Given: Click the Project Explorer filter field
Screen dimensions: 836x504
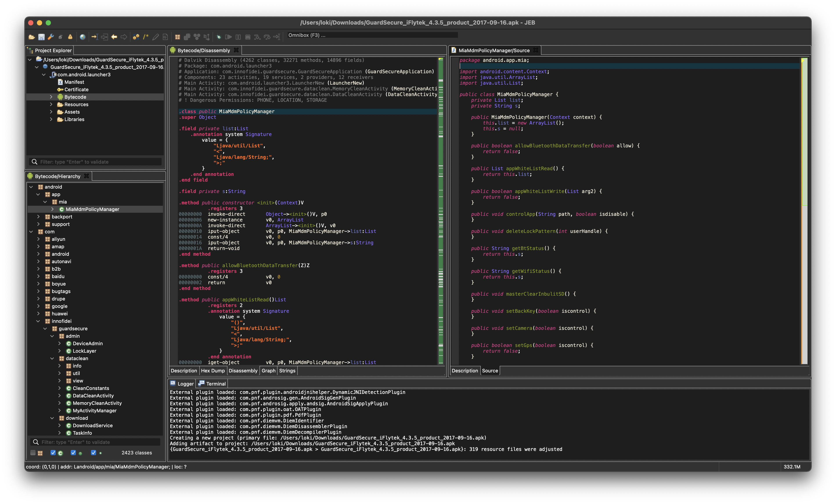Looking at the screenshot, I should point(95,162).
